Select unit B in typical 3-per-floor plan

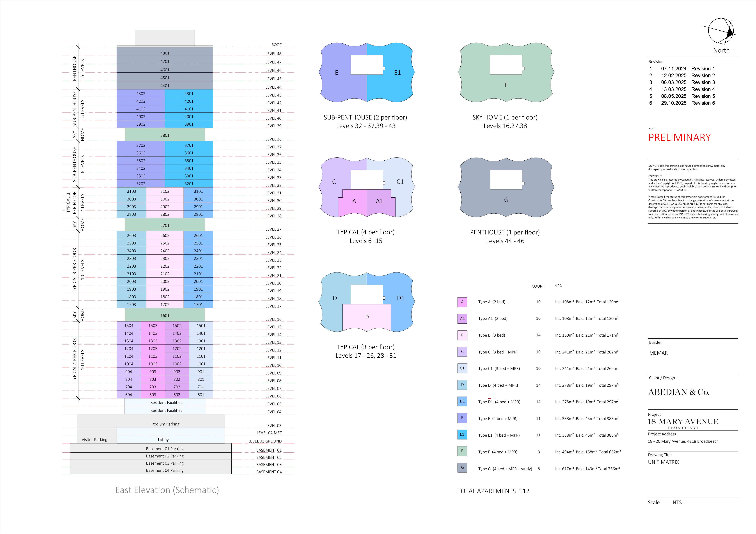point(367,316)
